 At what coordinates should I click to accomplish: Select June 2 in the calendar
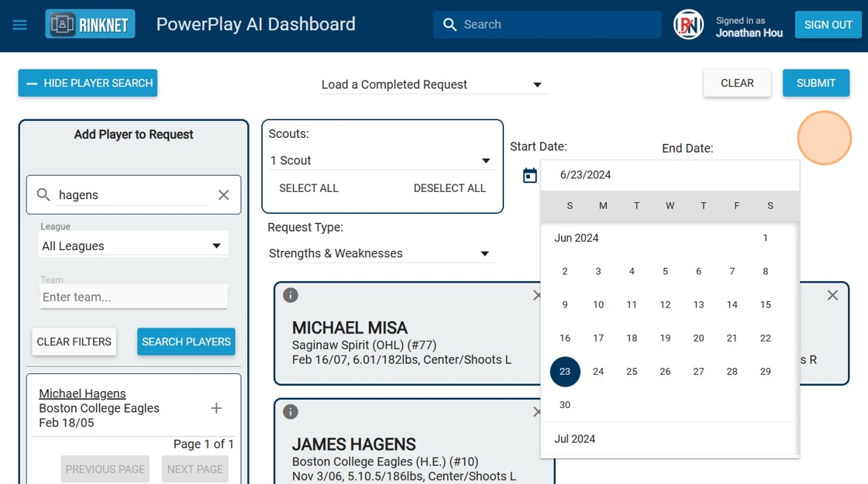(x=565, y=271)
